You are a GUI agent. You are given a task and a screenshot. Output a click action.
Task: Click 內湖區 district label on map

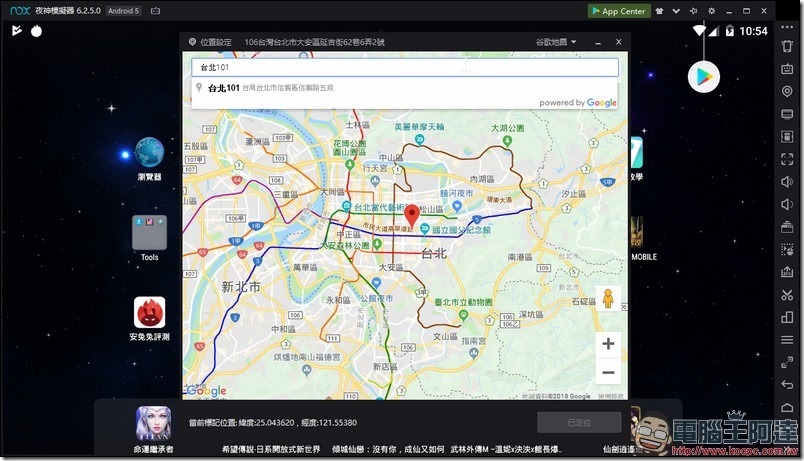coord(481,179)
